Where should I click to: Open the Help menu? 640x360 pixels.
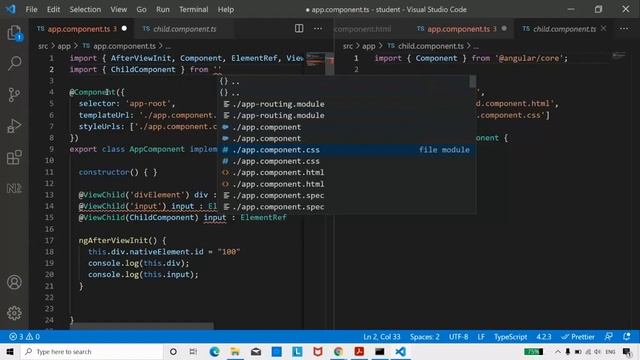tap(226, 9)
